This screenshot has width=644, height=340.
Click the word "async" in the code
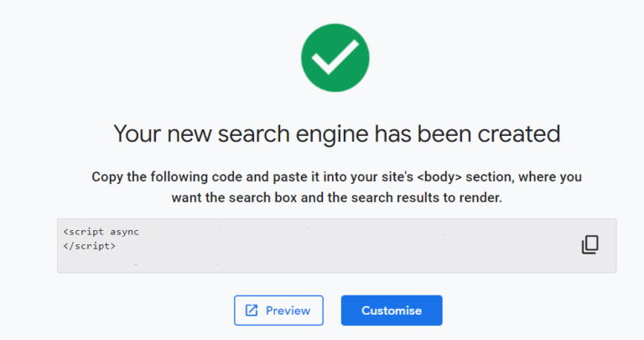[x=122, y=230]
